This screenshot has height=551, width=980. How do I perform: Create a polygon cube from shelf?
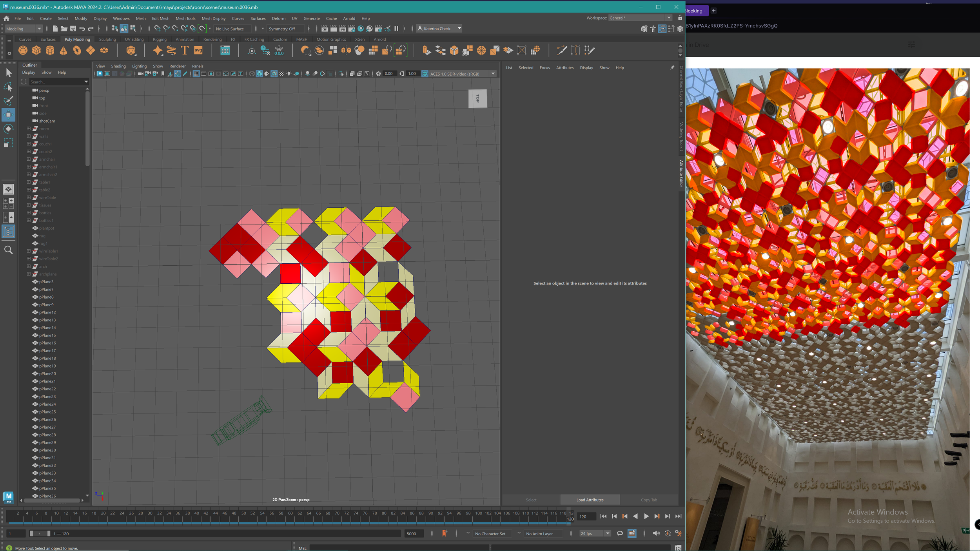tap(36, 50)
